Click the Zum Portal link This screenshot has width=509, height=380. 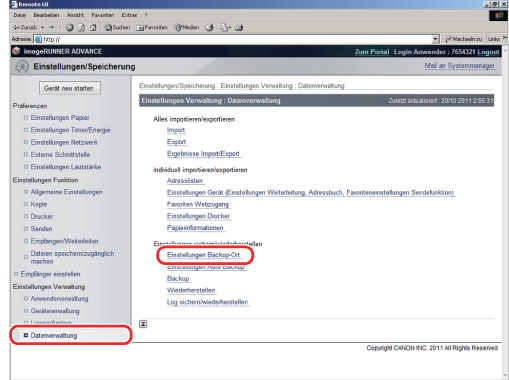coord(372,52)
